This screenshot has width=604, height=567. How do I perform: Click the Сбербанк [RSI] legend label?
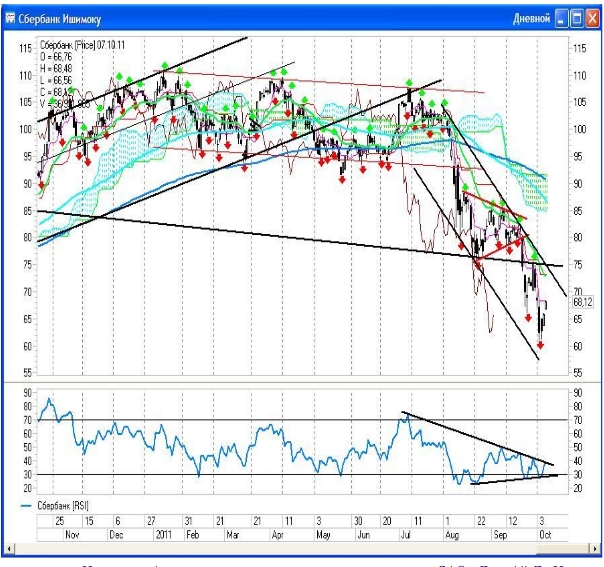point(63,506)
